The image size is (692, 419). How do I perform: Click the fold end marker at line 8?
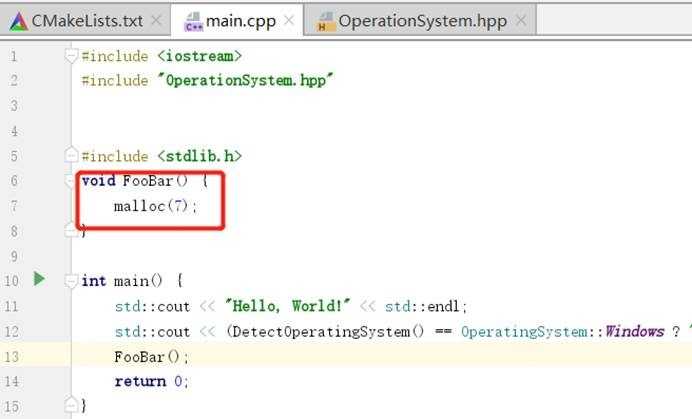[x=71, y=230]
